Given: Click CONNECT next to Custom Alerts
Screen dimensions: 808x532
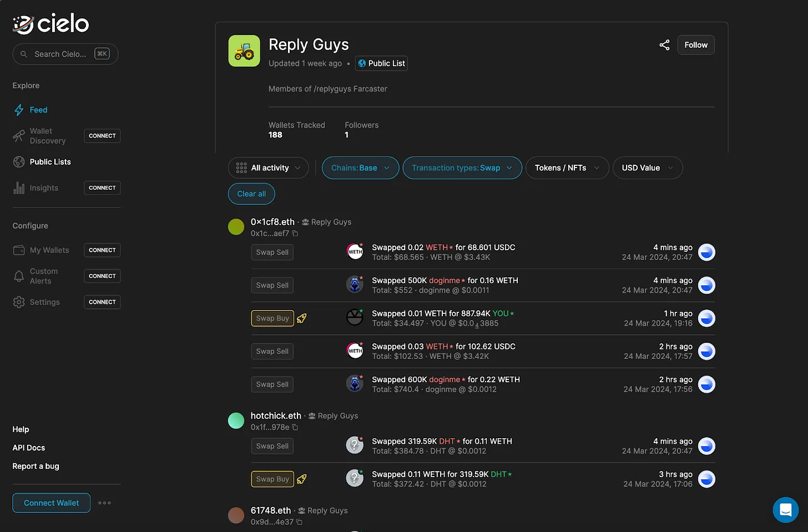Looking at the screenshot, I should (102, 276).
